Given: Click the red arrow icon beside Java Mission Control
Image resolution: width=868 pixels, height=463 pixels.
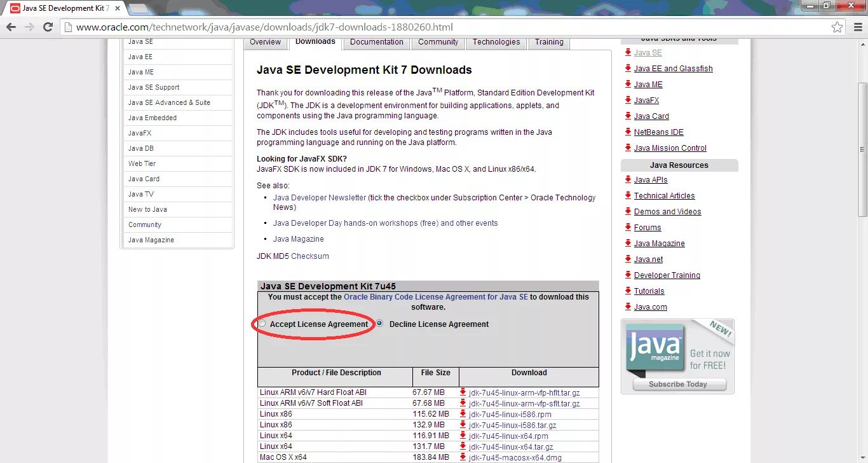Looking at the screenshot, I should pos(628,148).
